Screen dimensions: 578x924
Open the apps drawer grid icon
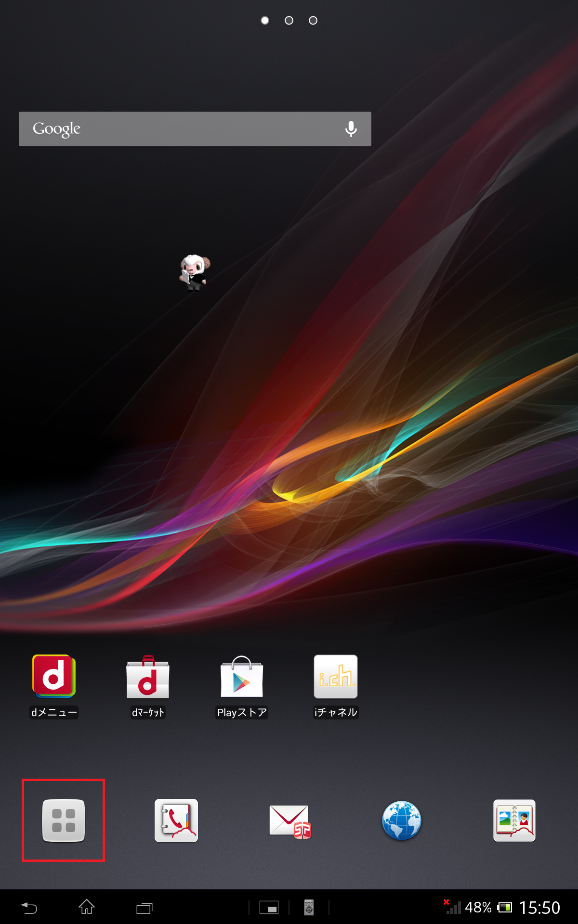click(x=64, y=820)
